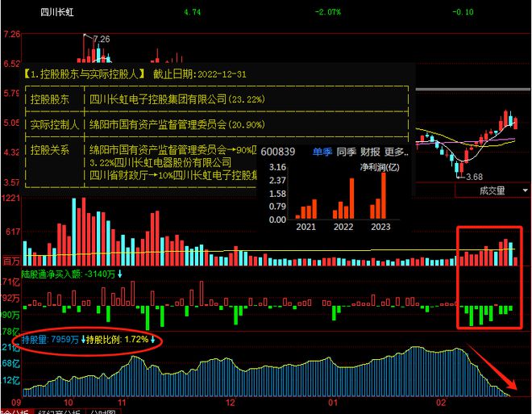The image size is (532, 414).
Task: Click the 截止日期:2022-12-31 text
Action: tap(200, 74)
